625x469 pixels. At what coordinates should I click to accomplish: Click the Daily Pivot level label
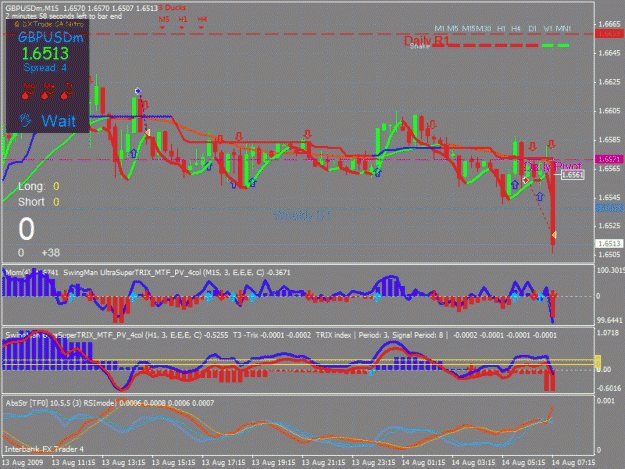click(x=553, y=166)
